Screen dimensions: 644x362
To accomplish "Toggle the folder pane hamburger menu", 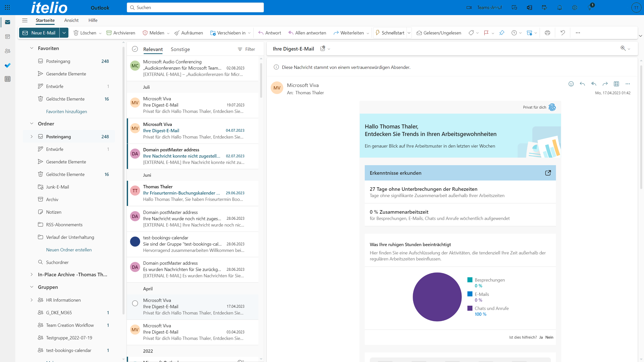I will coord(25,20).
